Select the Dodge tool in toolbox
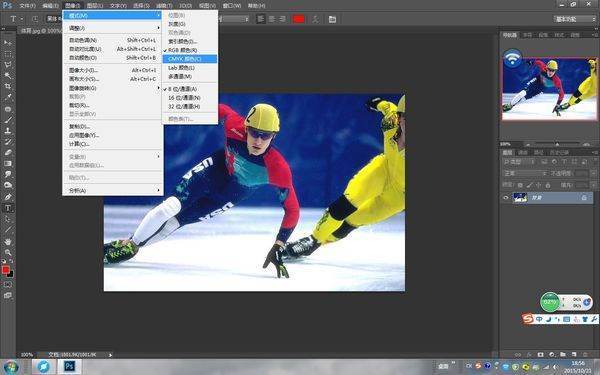This screenshot has height=375, width=600. 8,185
